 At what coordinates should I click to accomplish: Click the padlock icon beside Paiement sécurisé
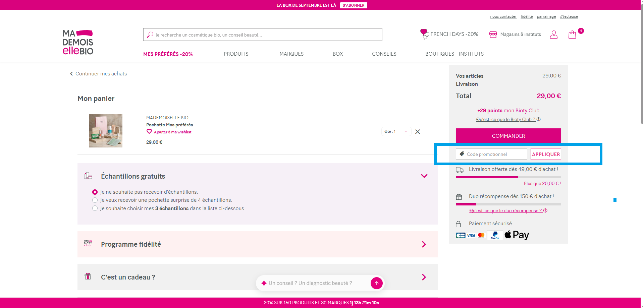[458, 224]
